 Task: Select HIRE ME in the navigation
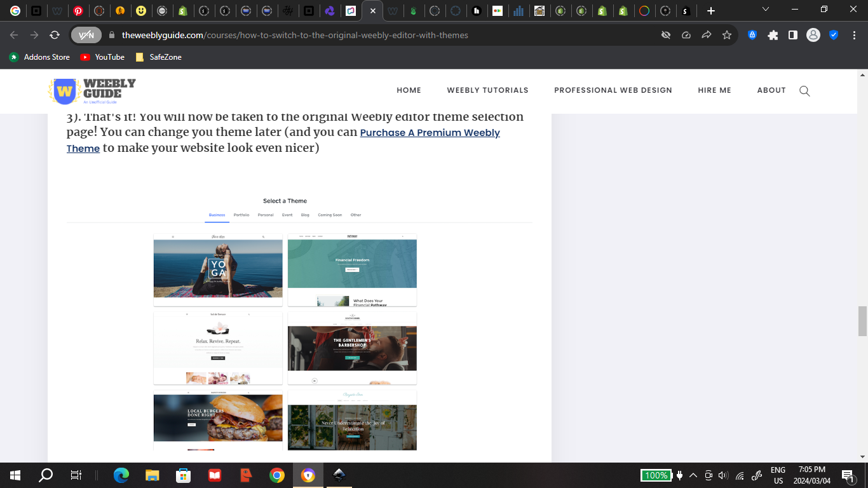click(715, 90)
